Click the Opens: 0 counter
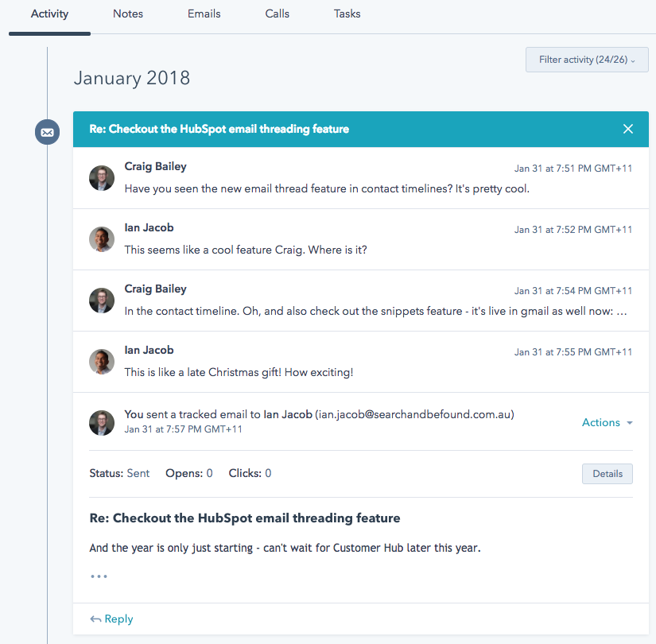The image size is (656, 644). coord(188,473)
